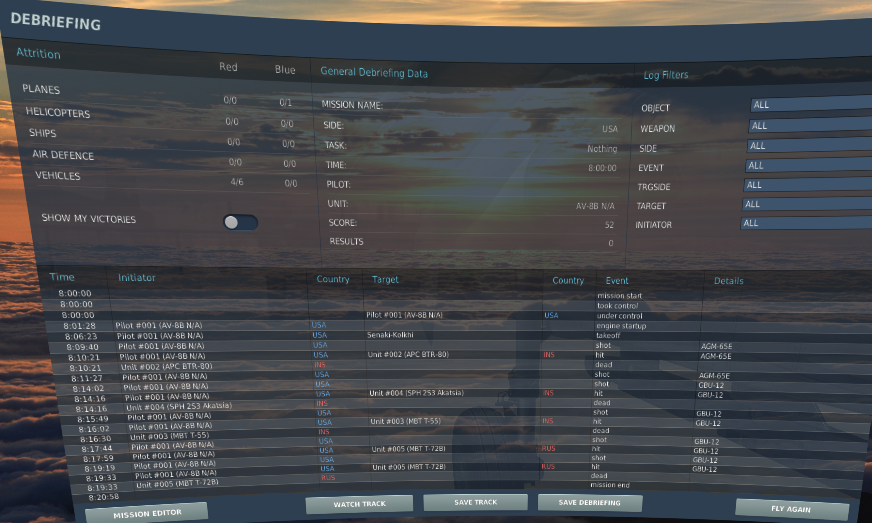The image size is (872, 523).
Task: Open the TRGSIDE log filter dropdown
Action: 807,184
